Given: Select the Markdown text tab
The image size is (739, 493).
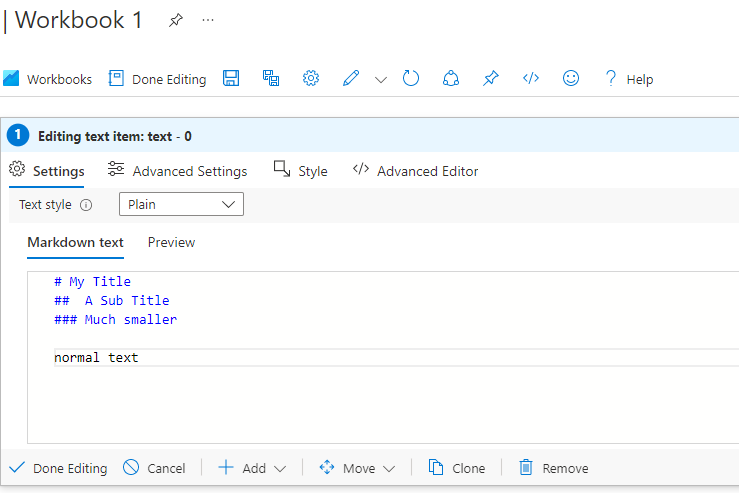Looking at the screenshot, I should [75, 242].
